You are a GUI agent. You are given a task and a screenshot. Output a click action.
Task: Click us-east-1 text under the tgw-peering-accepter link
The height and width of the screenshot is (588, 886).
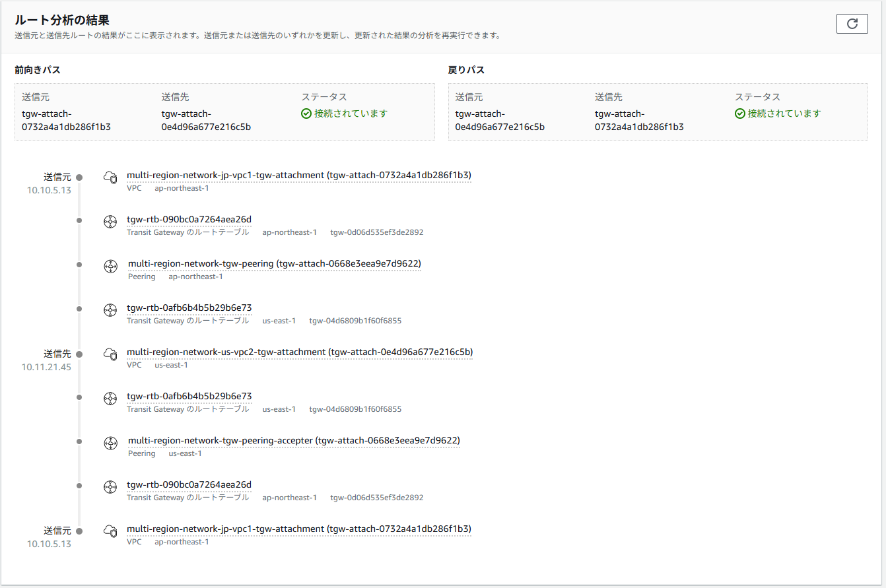click(185, 453)
